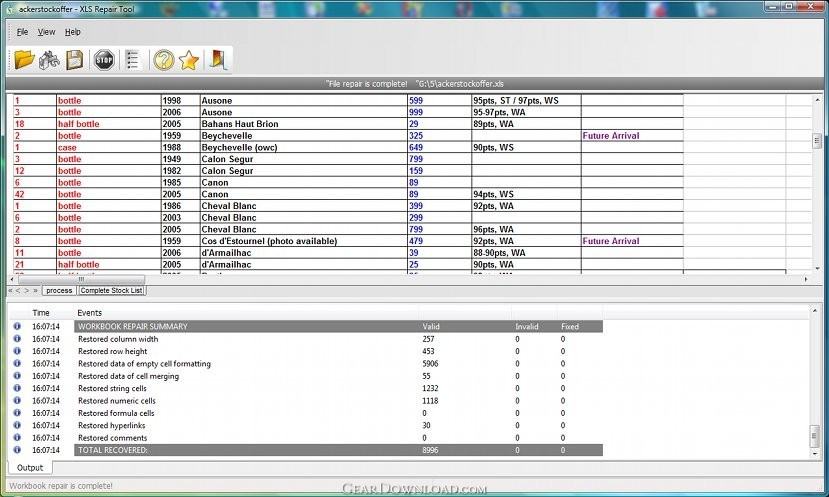Open a file with the folder icon
Viewport: 829px width, 497px height.
tap(24, 60)
